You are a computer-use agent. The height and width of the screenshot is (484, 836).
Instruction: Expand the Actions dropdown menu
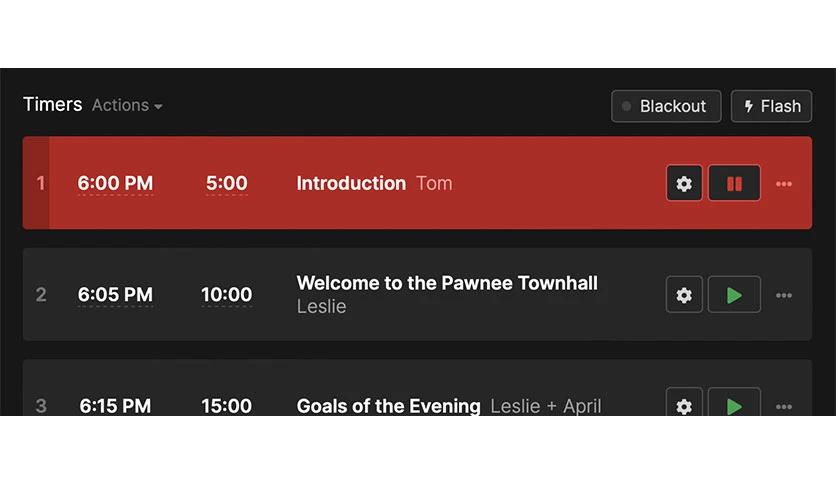127,105
